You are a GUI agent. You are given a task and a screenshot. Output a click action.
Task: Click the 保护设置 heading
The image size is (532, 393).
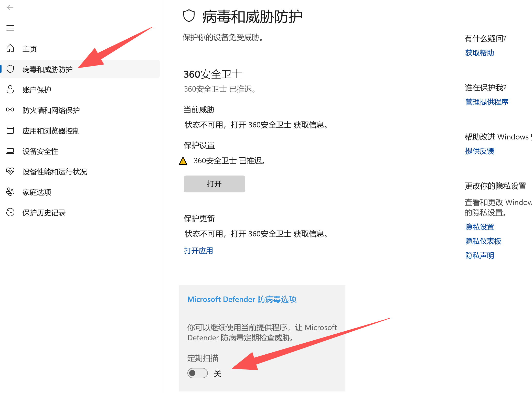pos(199,145)
